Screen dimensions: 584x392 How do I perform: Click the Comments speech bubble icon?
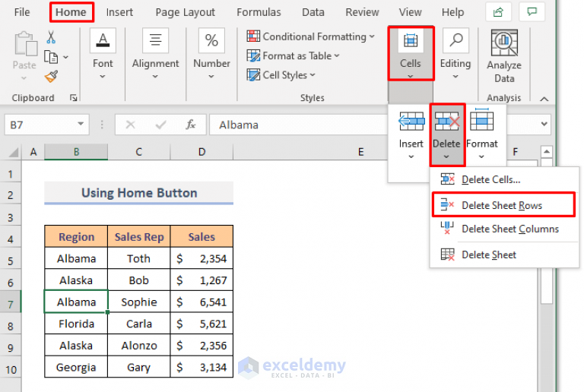pyautogui.click(x=532, y=12)
